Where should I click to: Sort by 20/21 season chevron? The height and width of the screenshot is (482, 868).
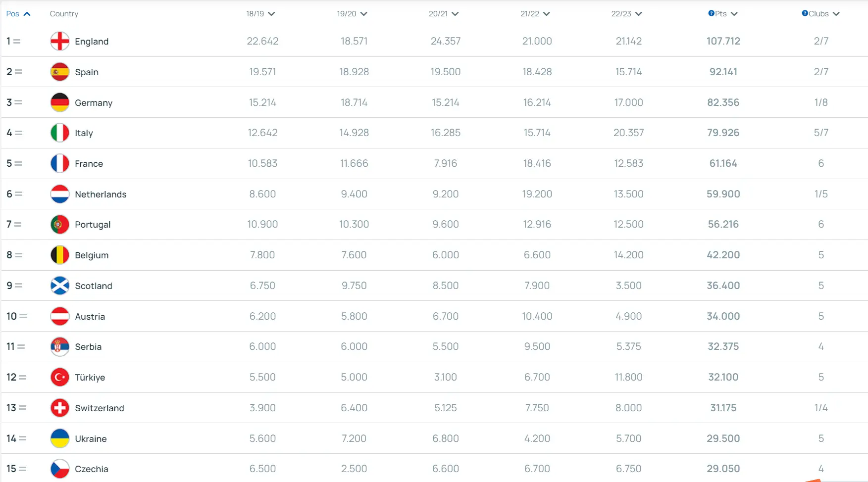pyautogui.click(x=455, y=14)
